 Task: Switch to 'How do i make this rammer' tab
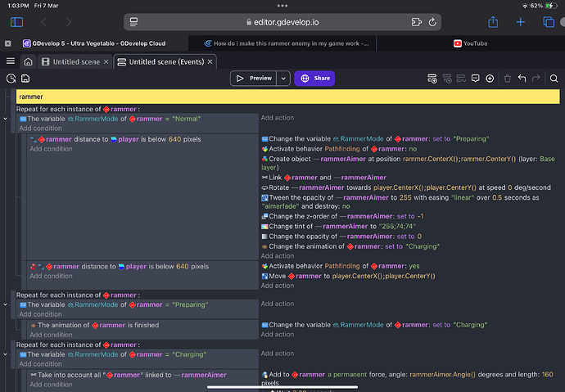(x=287, y=43)
